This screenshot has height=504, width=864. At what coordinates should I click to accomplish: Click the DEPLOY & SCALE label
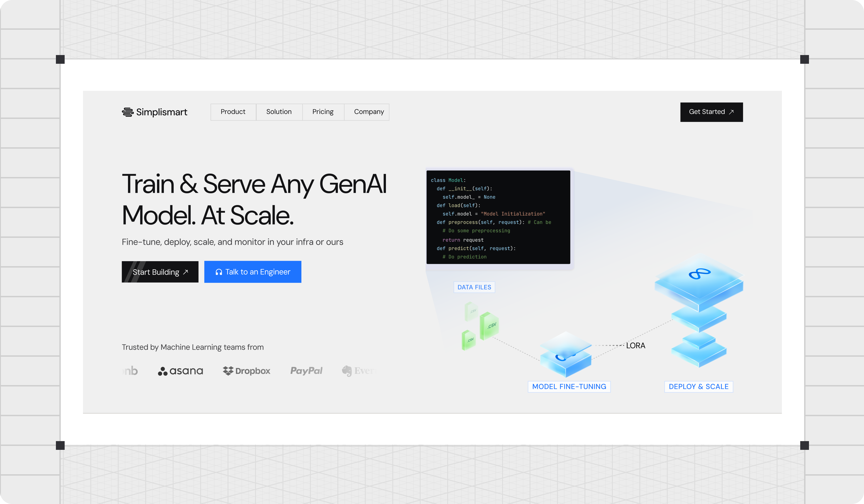tap(699, 387)
